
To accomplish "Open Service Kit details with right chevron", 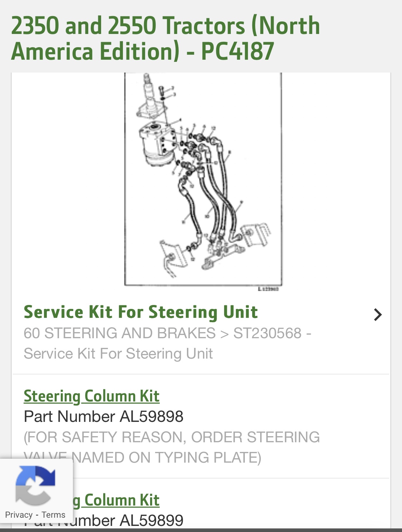I will 378,315.
